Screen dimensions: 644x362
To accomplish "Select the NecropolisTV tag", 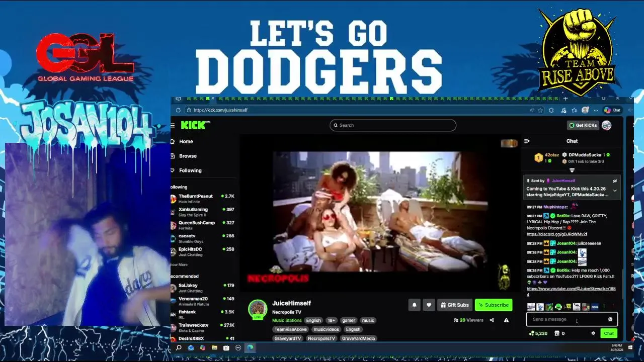I will point(321,338).
